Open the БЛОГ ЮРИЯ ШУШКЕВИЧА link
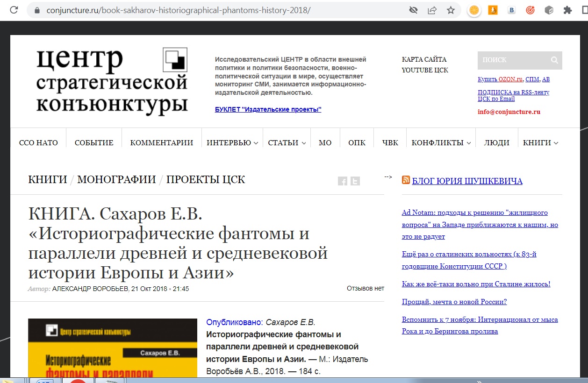 (x=467, y=181)
